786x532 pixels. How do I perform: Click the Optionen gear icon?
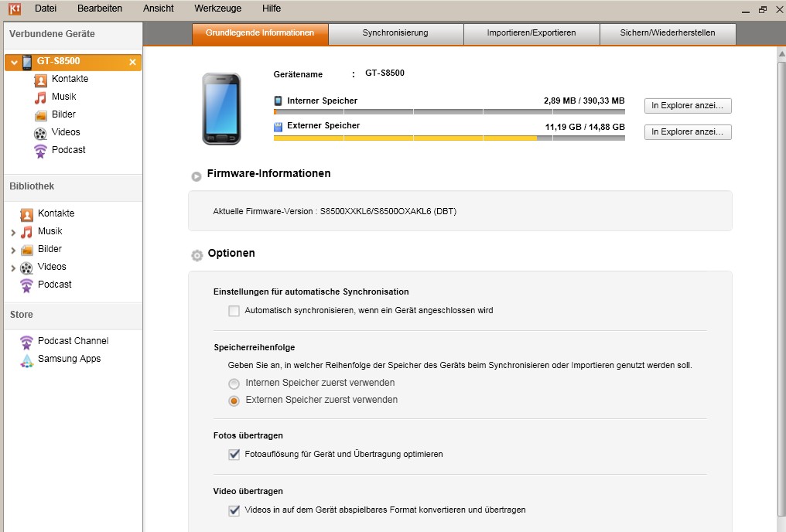pyautogui.click(x=197, y=255)
